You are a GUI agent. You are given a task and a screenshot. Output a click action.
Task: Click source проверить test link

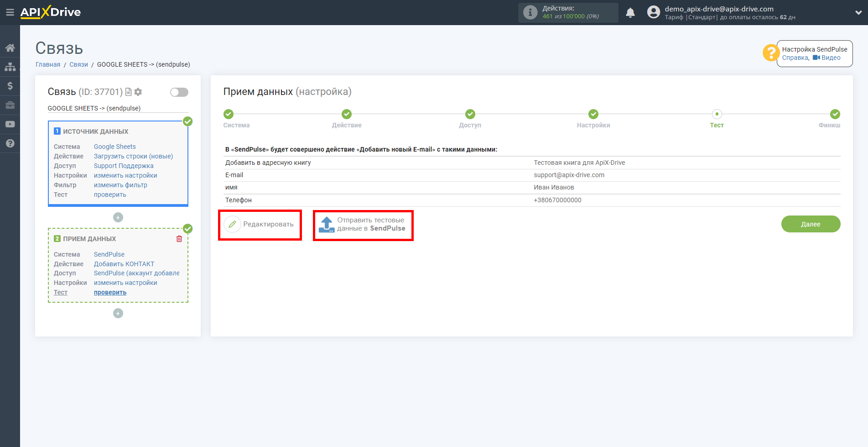(110, 195)
